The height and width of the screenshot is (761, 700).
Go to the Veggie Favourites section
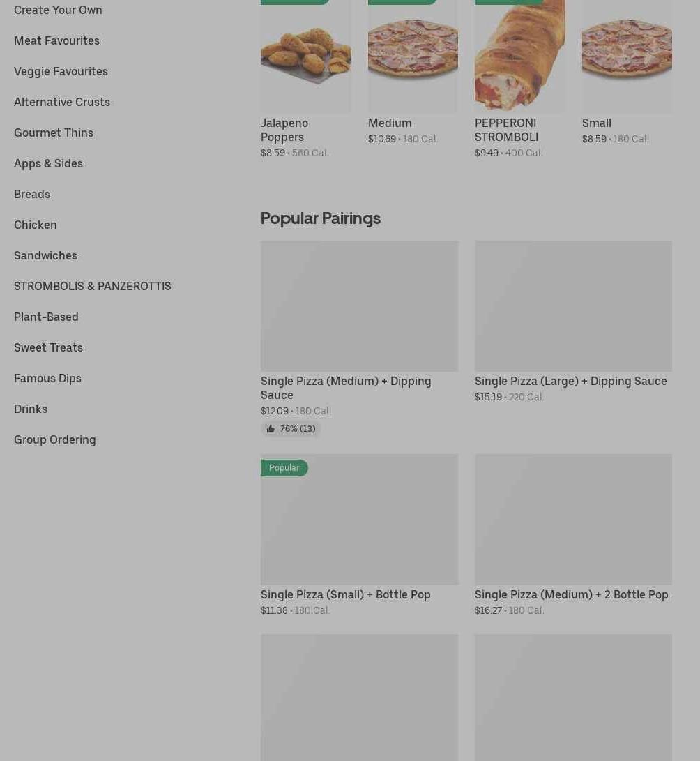pos(61,71)
